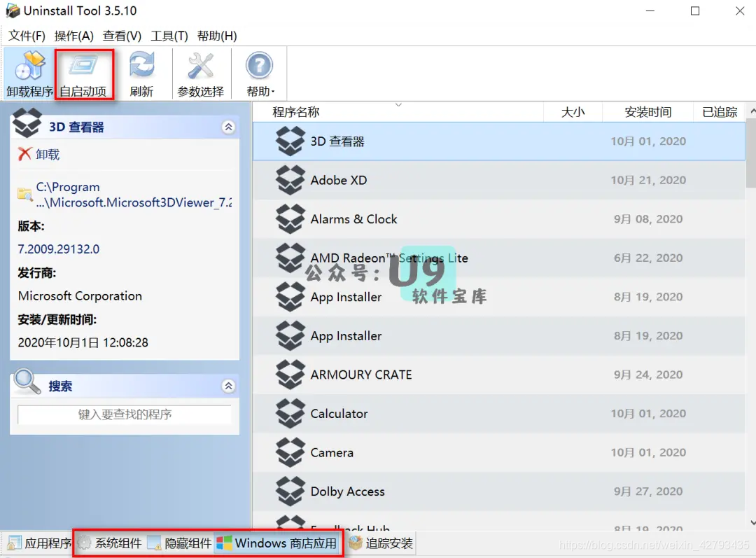The image size is (756, 558).
Task: Click scrollbar up arrow of program list
Action: coord(752,111)
